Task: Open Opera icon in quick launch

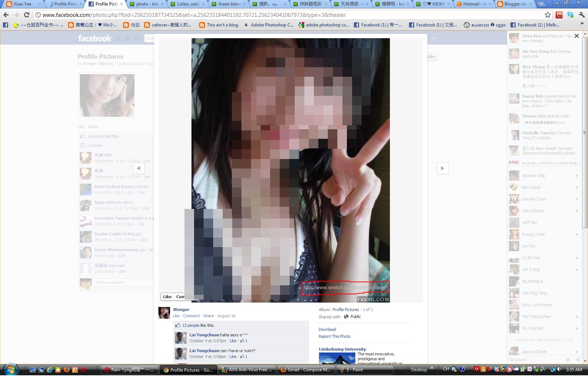Action: pyautogui.click(x=83, y=370)
